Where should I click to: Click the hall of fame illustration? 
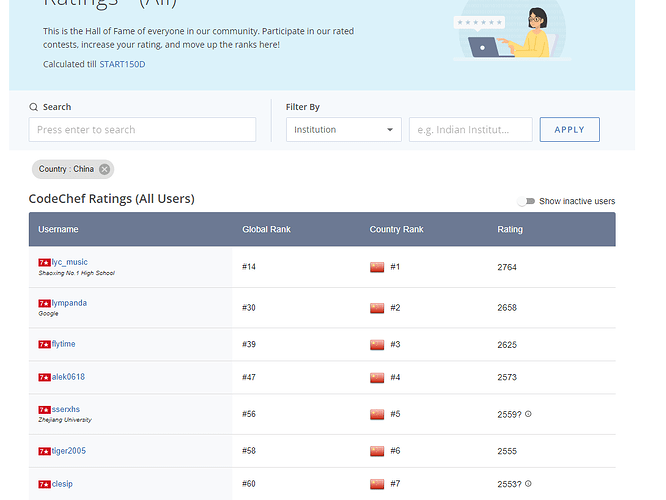[512, 31]
